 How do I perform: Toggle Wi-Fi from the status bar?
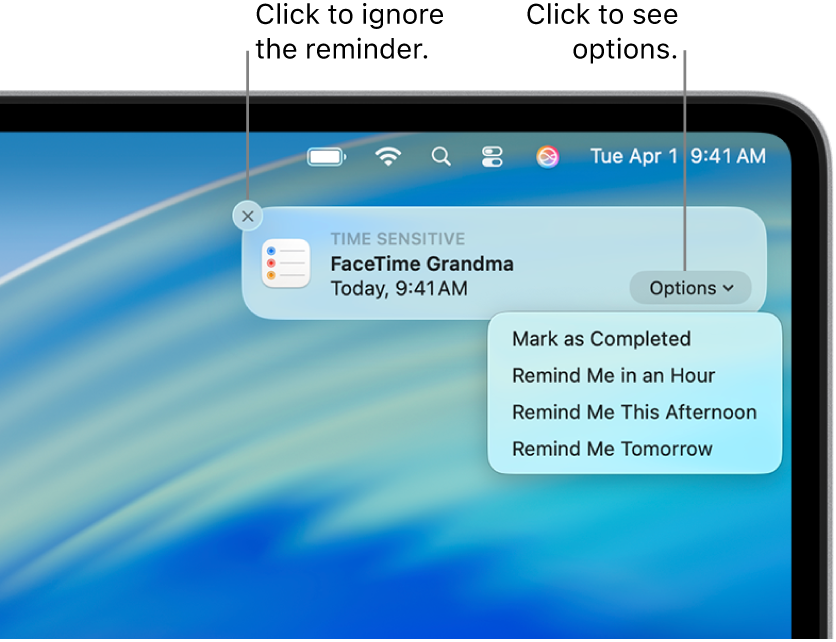(388, 156)
